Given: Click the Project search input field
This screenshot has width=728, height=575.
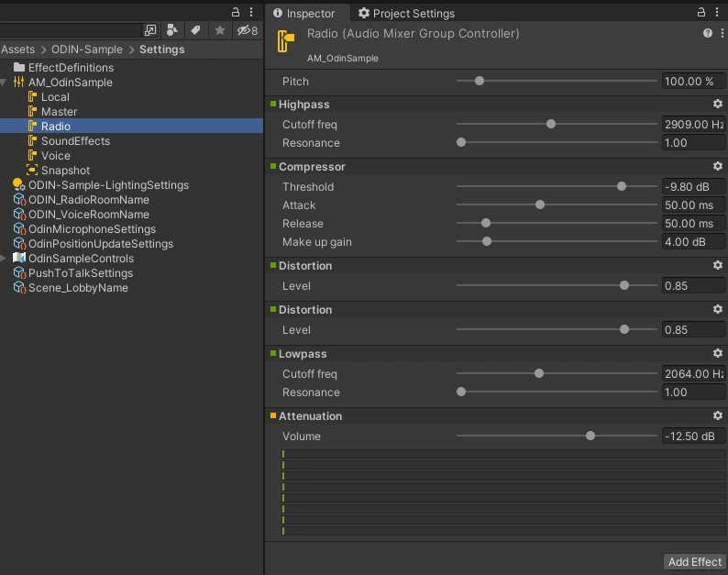Looking at the screenshot, I should (71, 30).
